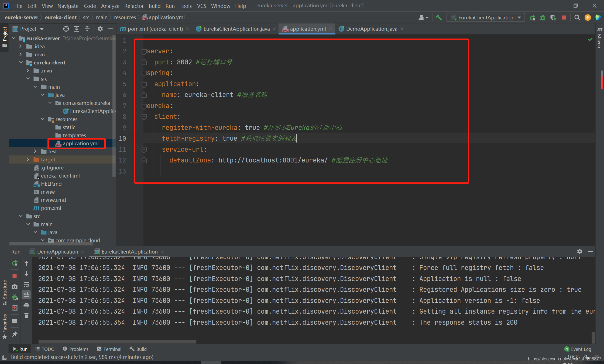
Task: Pin the Run tab
Action: [15, 334]
